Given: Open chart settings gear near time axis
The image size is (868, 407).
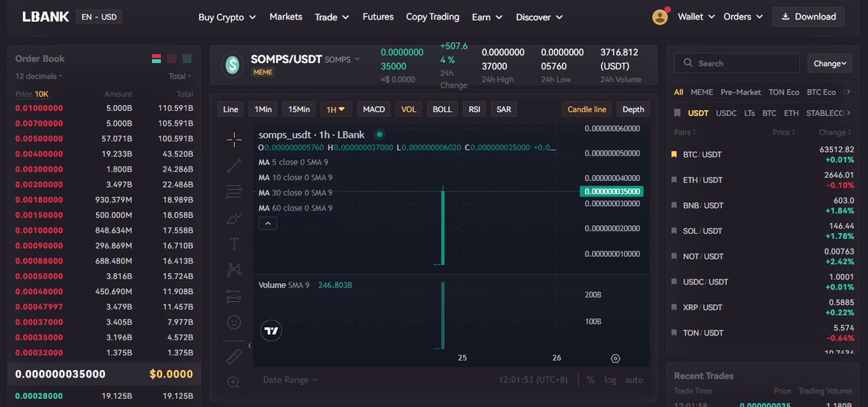Looking at the screenshot, I should [616, 358].
